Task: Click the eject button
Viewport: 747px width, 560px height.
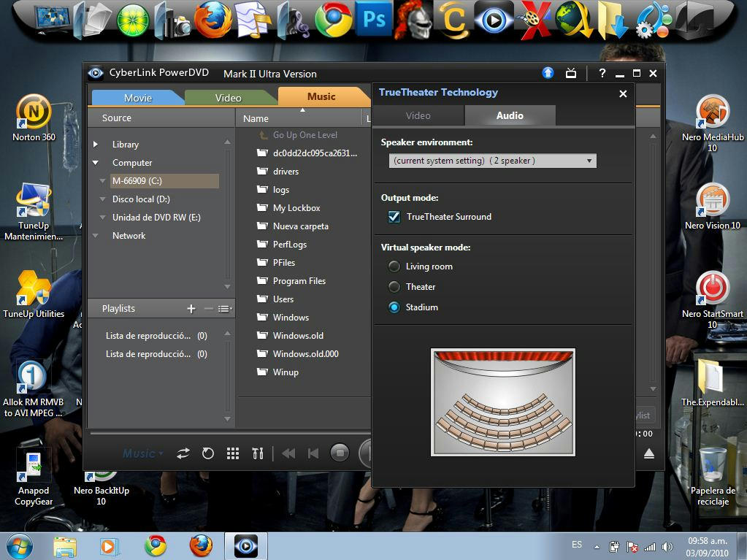Action: 649,454
